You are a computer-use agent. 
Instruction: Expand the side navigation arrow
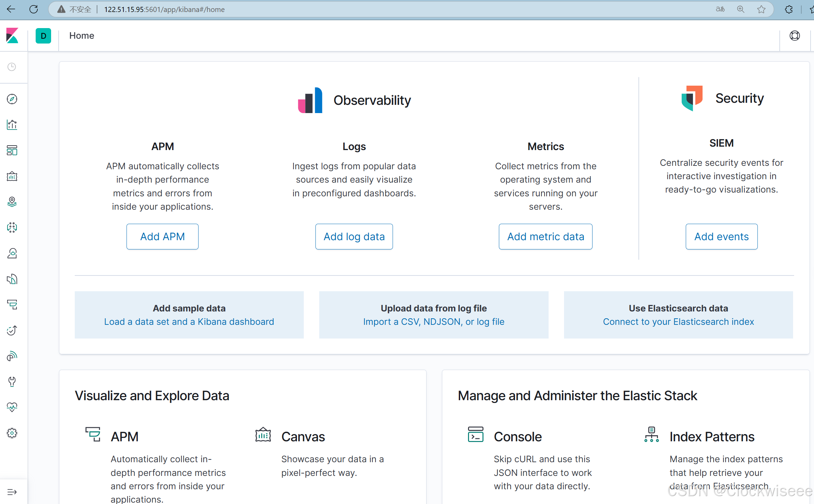tap(12, 492)
